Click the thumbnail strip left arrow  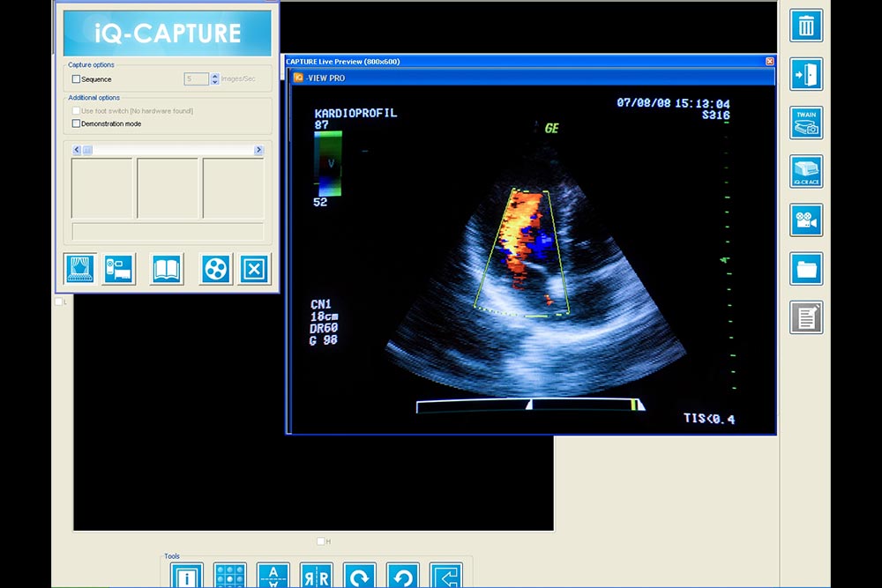pos(77,150)
